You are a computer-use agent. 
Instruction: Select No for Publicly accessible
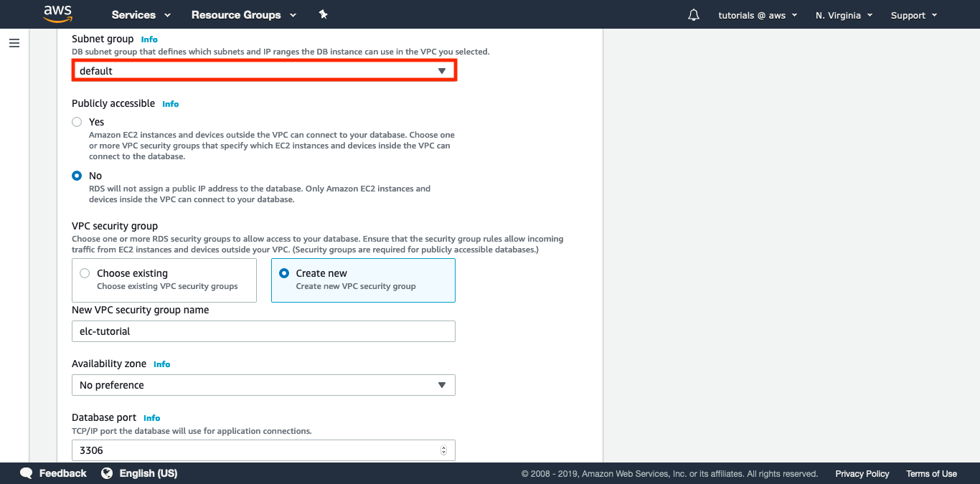(77, 176)
